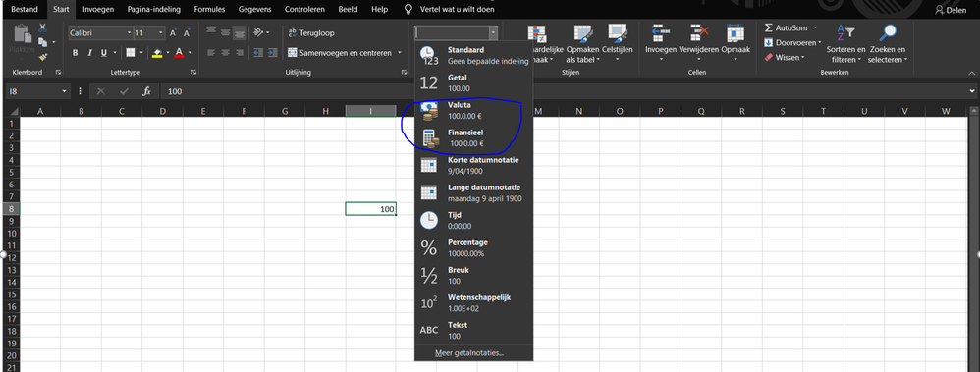Open Sorteren en filteren tool
Image resolution: width=980 pixels, height=372 pixels.
pyautogui.click(x=845, y=44)
